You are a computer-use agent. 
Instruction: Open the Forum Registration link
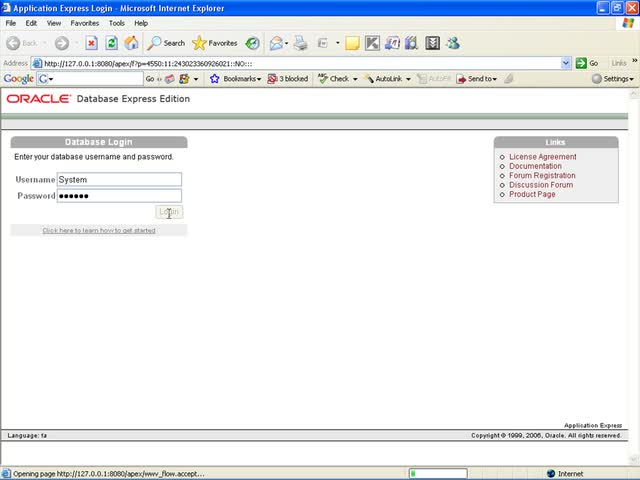pos(542,176)
